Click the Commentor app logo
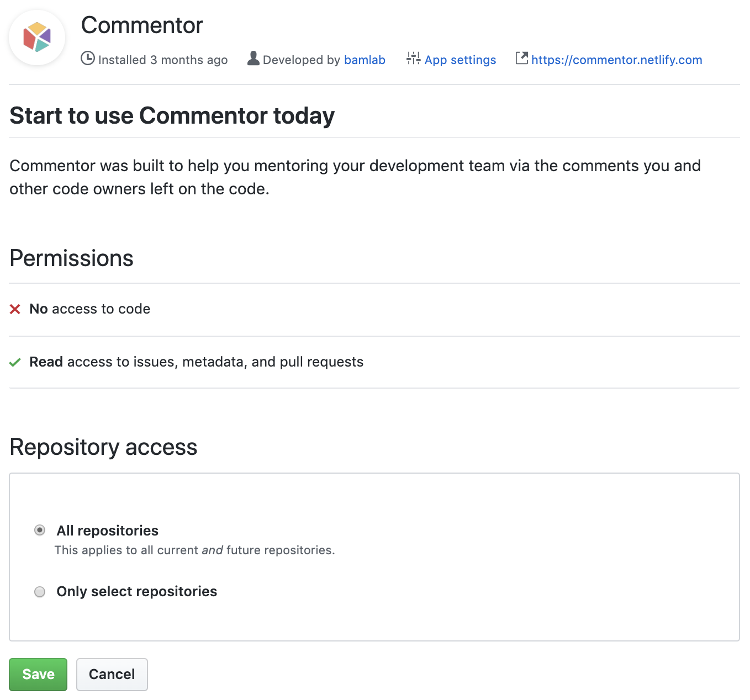This screenshot has width=750, height=700. pyautogui.click(x=37, y=38)
